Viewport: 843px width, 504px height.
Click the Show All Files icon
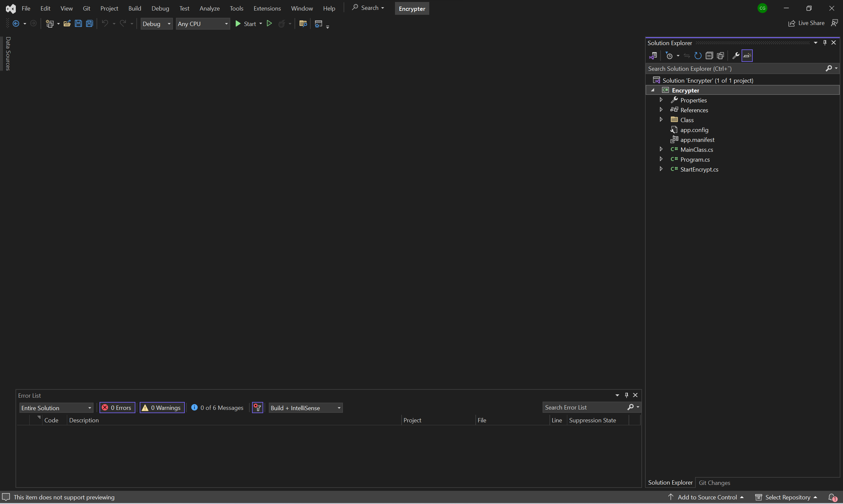tap(720, 56)
